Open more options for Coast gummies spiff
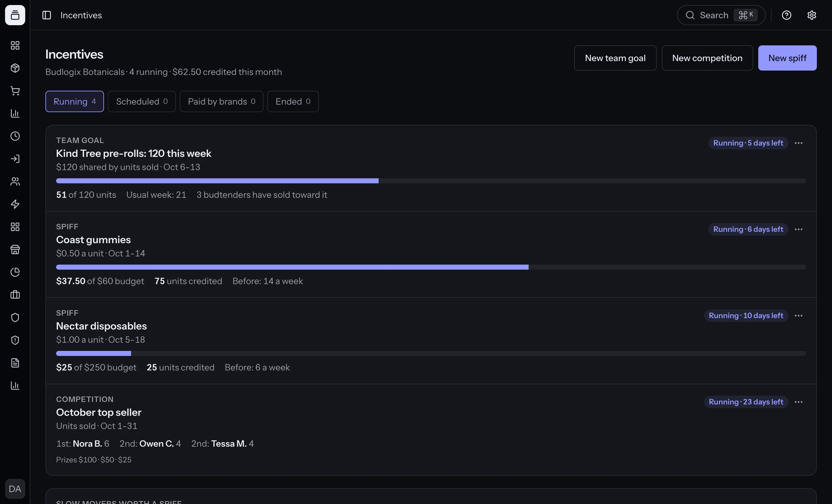The width and height of the screenshot is (832, 504). (x=799, y=230)
